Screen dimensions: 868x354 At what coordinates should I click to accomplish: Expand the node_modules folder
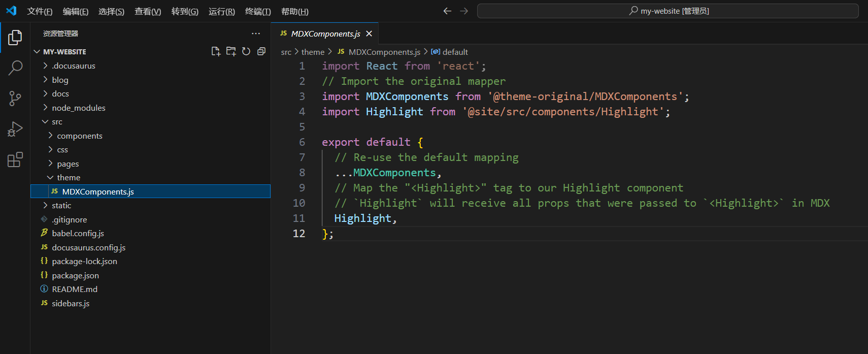click(45, 108)
